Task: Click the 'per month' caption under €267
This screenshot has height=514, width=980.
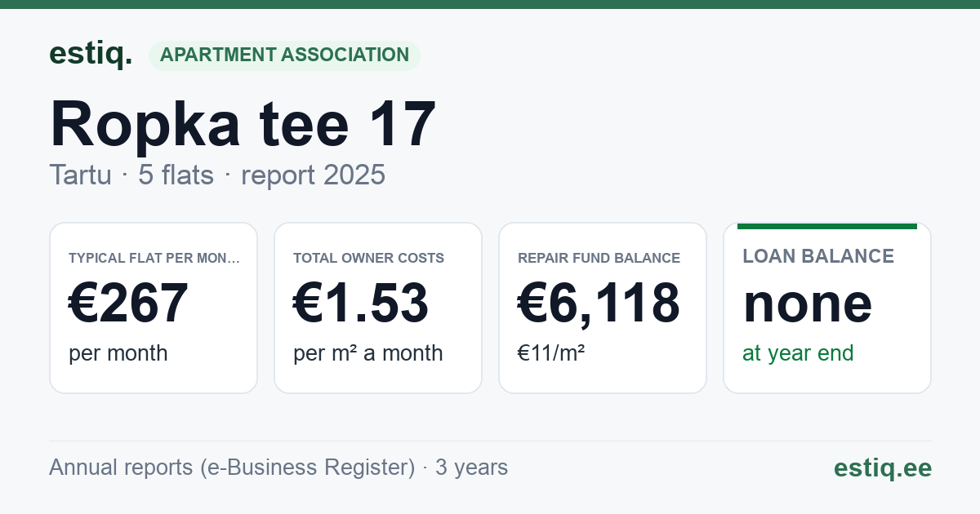Action: (118, 353)
